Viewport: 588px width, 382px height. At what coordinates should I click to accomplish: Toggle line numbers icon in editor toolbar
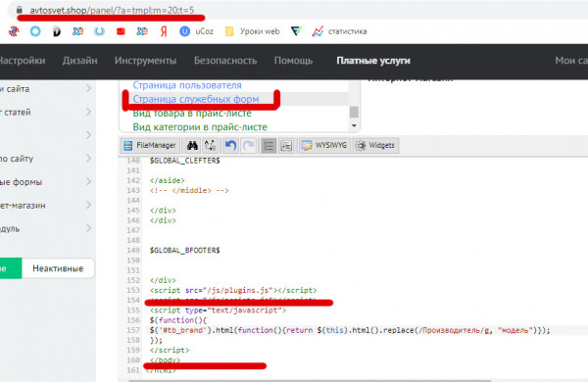coord(269,145)
